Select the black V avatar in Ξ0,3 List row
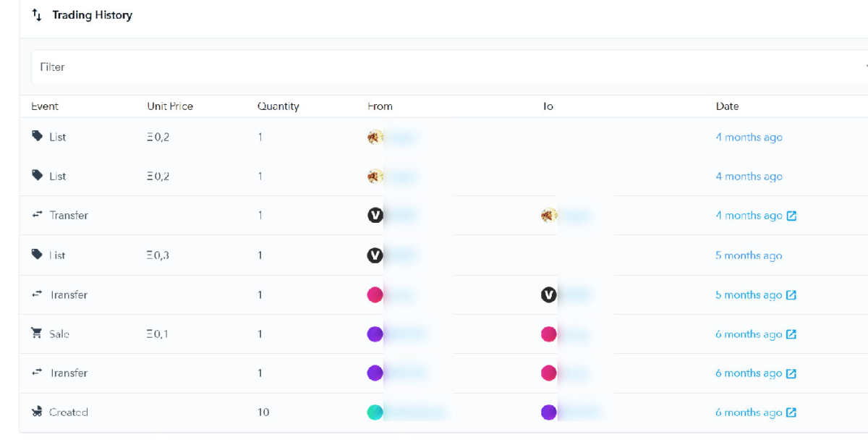This screenshot has width=868, height=445. click(375, 255)
